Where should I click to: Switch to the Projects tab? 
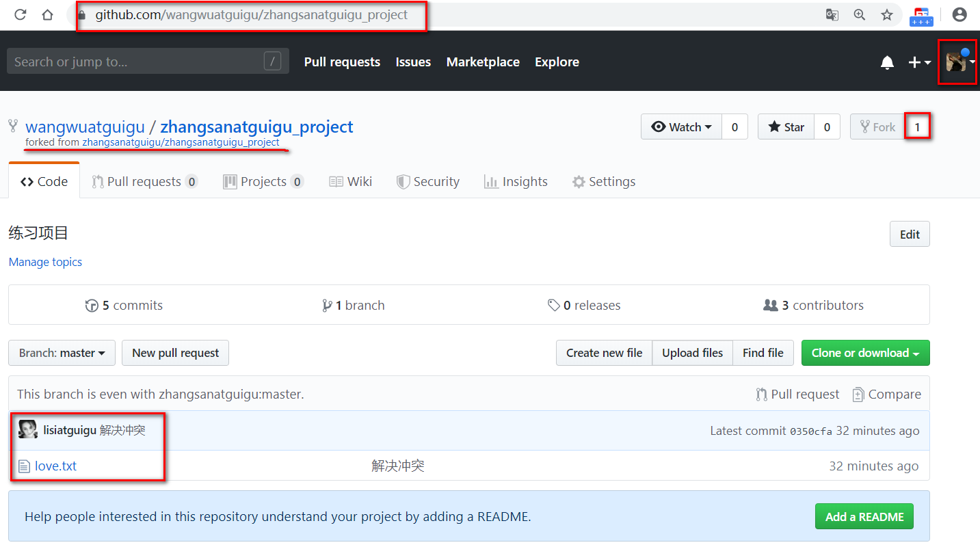pos(263,181)
